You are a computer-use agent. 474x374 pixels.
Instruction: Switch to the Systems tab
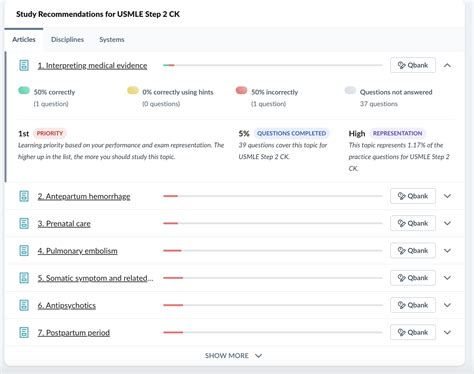click(x=112, y=39)
